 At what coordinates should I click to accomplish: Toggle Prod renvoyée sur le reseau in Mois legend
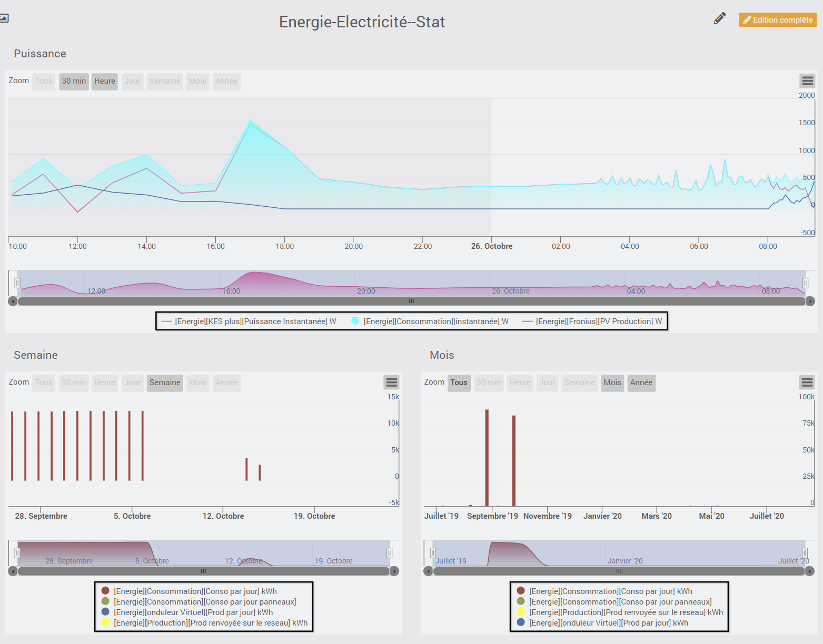click(x=620, y=612)
